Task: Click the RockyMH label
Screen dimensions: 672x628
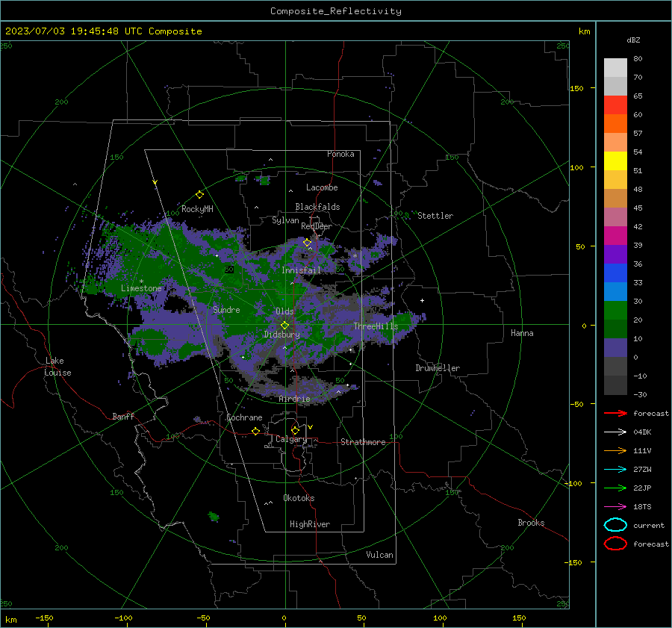Action: [197, 209]
